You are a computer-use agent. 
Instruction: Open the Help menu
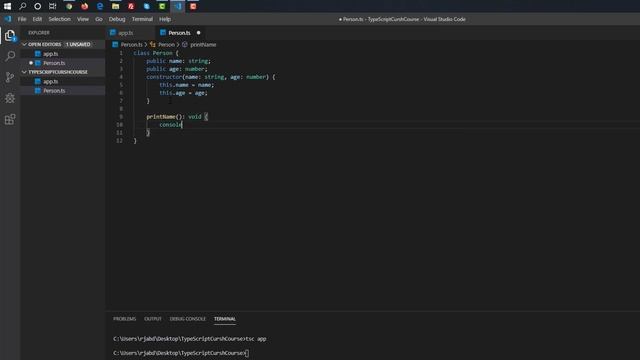[x=165, y=19]
